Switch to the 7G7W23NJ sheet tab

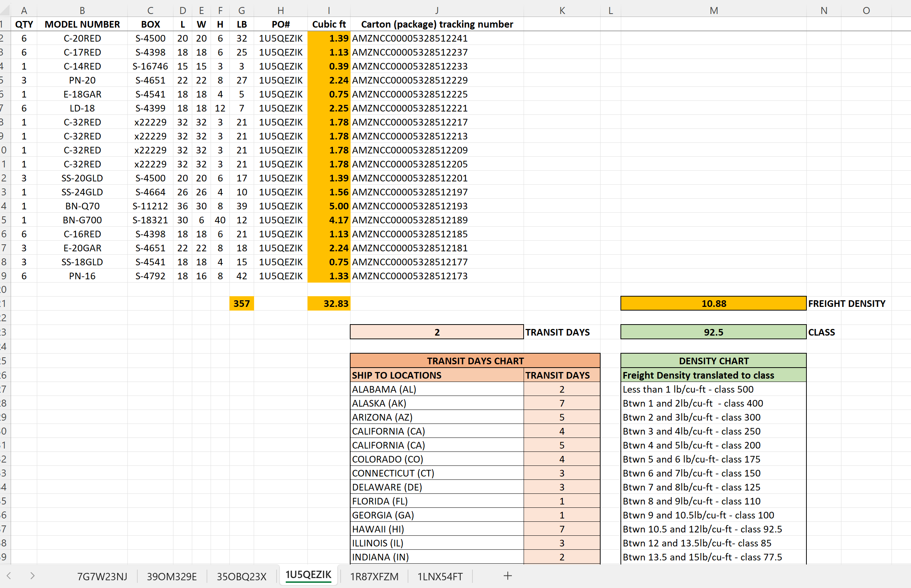click(x=102, y=576)
